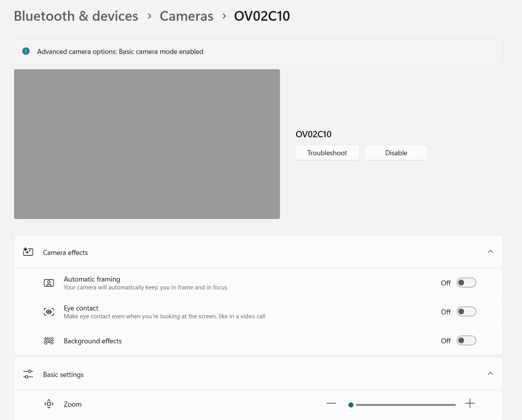Decrease zoom with the minus icon
Viewport: 522px width, 420px height.
(x=331, y=403)
